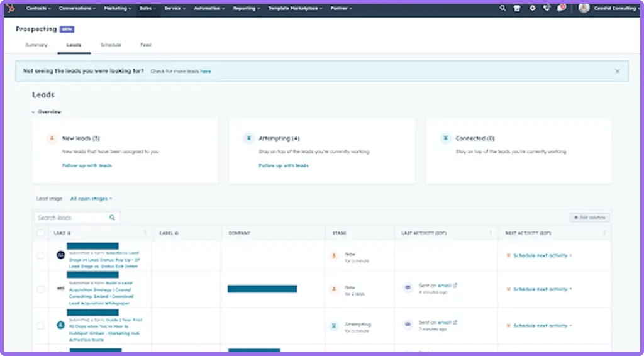
Task: Click the 'here' link in the banner
Action: click(x=206, y=71)
